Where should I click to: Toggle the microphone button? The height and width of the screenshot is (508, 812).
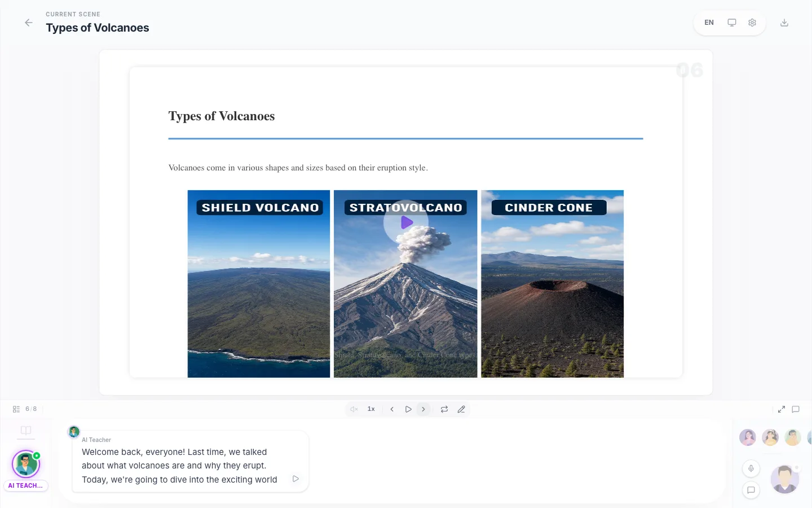[x=751, y=468]
